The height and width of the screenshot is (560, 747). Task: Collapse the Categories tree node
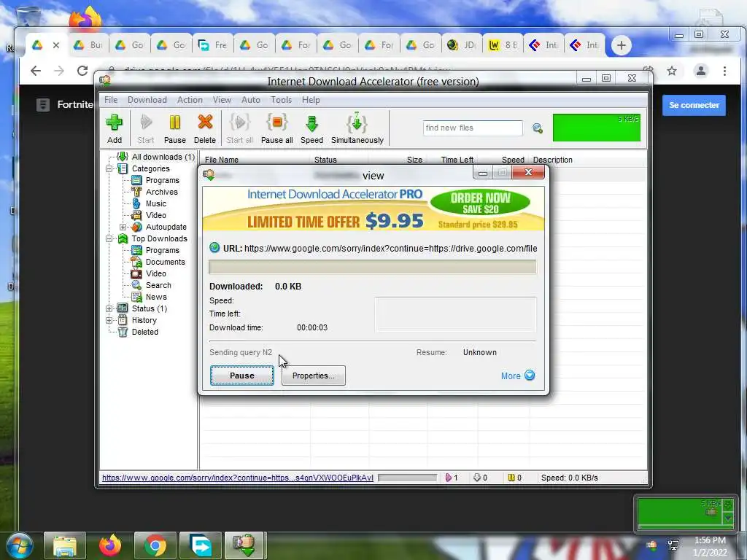click(x=109, y=168)
